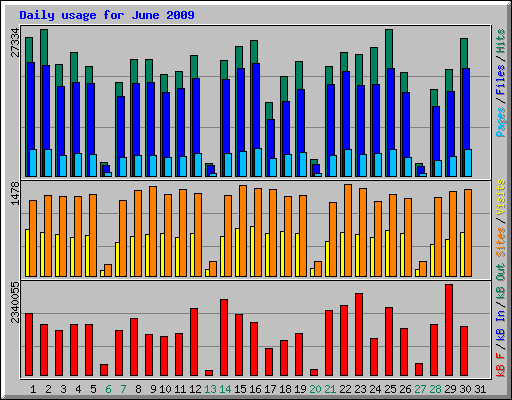Image resolution: width=512 pixels, height=400 pixels.
Task: Click day label 25 on the x-axis
Action: pyautogui.click(x=390, y=389)
